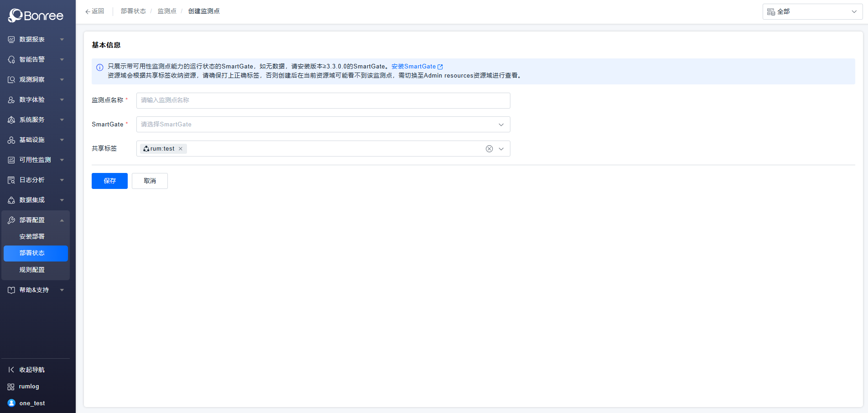Open 安装部署 submenu item

[32, 237]
